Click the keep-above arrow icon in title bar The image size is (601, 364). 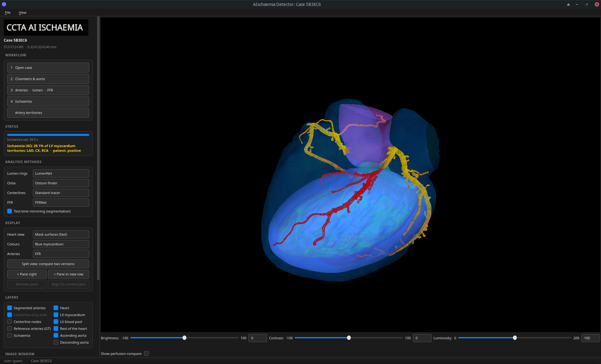click(568, 4)
